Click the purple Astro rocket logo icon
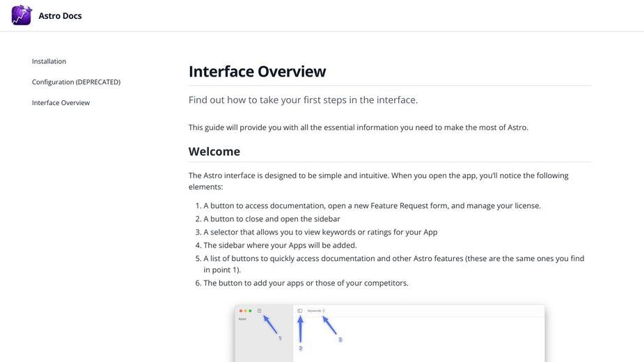The height and width of the screenshot is (362, 644). (x=22, y=15)
